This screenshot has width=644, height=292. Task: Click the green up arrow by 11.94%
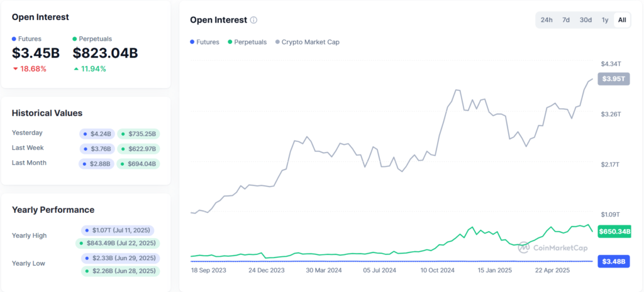[x=76, y=68]
